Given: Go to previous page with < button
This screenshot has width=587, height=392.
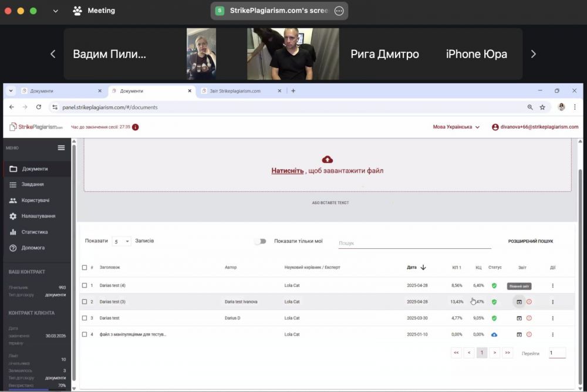Looking at the screenshot, I should [x=468, y=353].
